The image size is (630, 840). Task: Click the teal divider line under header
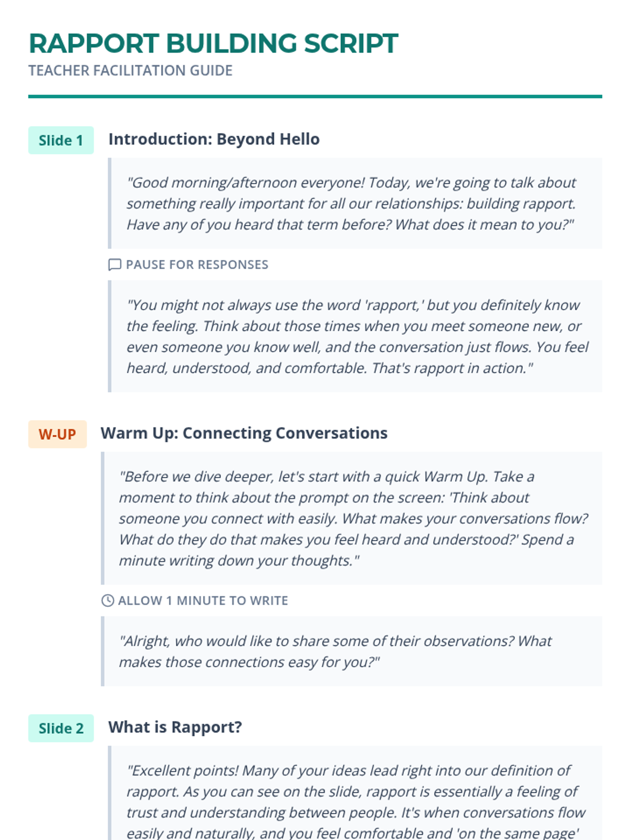(x=315, y=97)
